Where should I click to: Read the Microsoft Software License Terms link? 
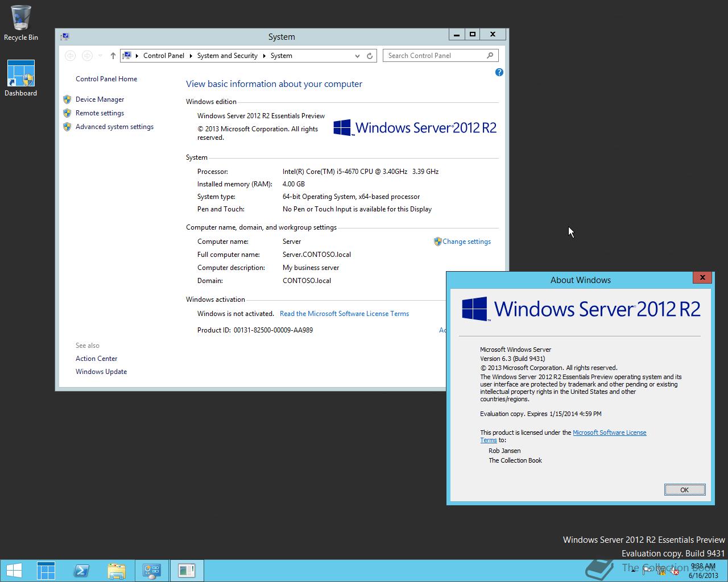344,314
